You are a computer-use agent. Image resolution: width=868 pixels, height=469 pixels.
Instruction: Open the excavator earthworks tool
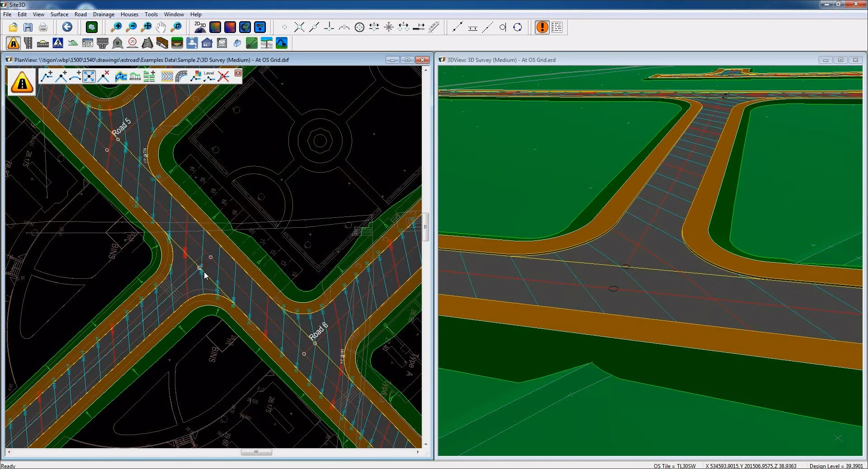281,43
